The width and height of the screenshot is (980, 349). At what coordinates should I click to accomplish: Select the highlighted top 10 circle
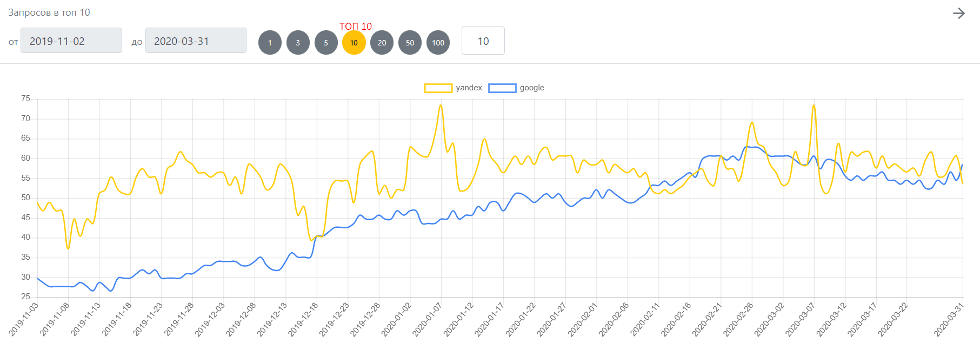(x=354, y=43)
